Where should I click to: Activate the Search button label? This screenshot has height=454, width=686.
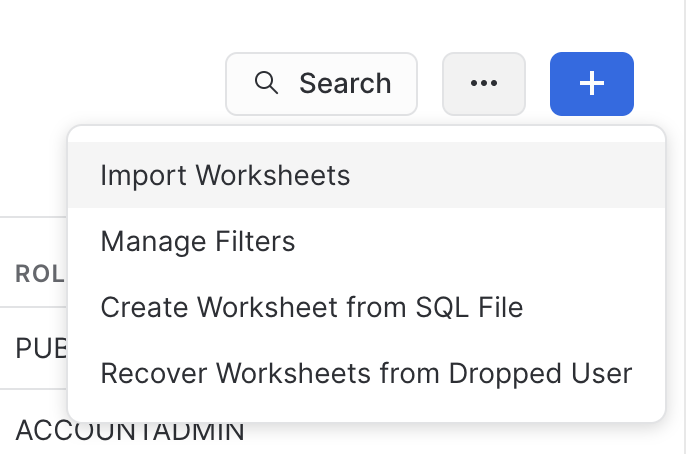(x=345, y=83)
